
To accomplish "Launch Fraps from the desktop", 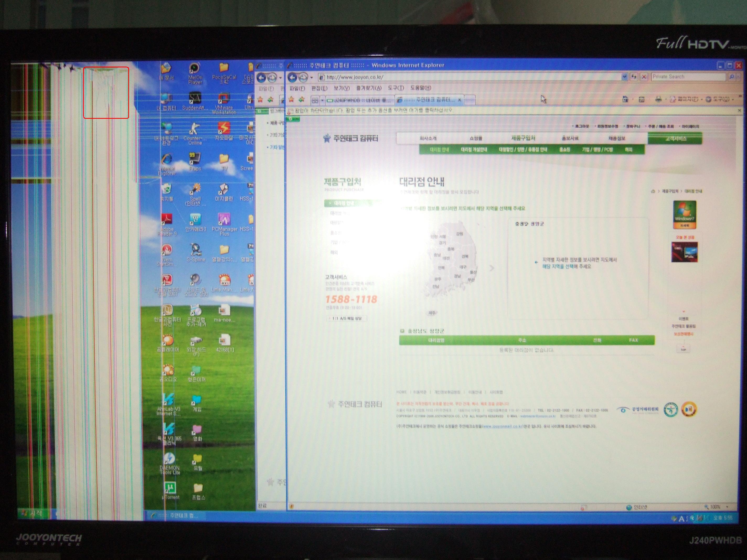I will coord(195,161).
